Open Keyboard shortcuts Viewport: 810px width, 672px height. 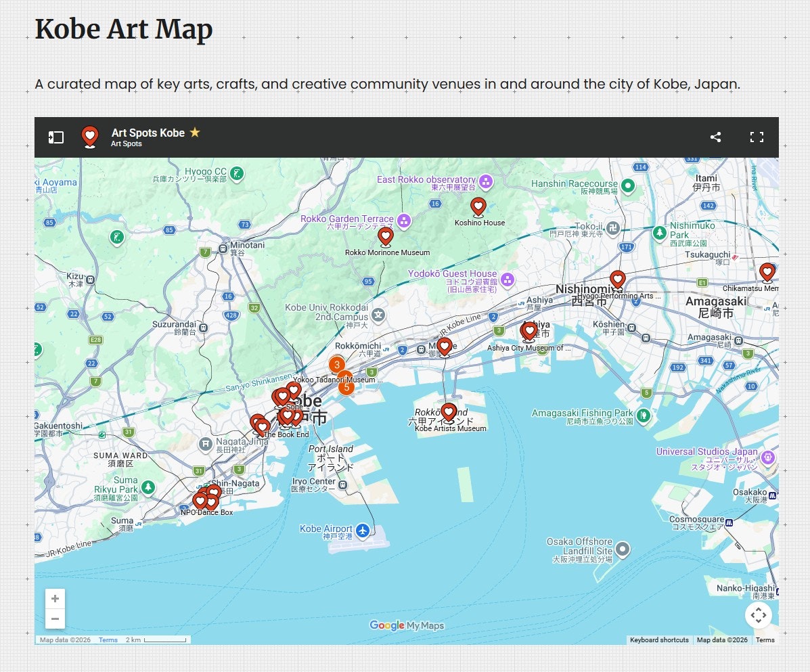tap(659, 640)
